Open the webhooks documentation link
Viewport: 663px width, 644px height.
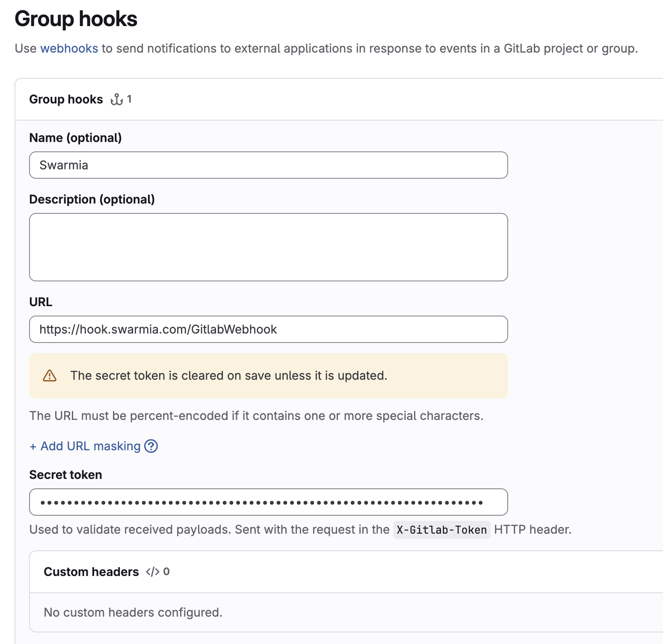(x=69, y=49)
